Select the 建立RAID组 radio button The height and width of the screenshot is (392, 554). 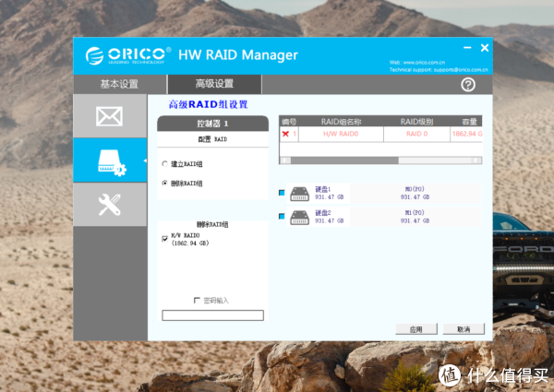click(x=165, y=163)
